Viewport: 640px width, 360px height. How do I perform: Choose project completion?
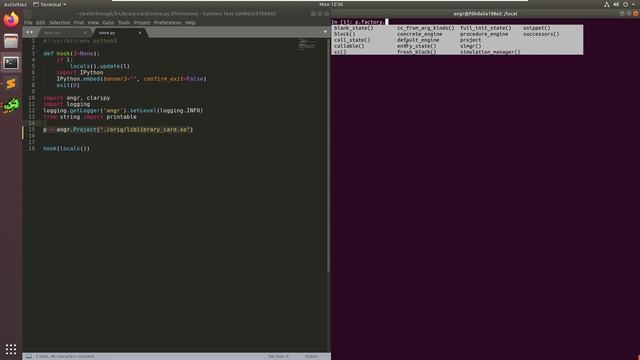click(x=471, y=40)
